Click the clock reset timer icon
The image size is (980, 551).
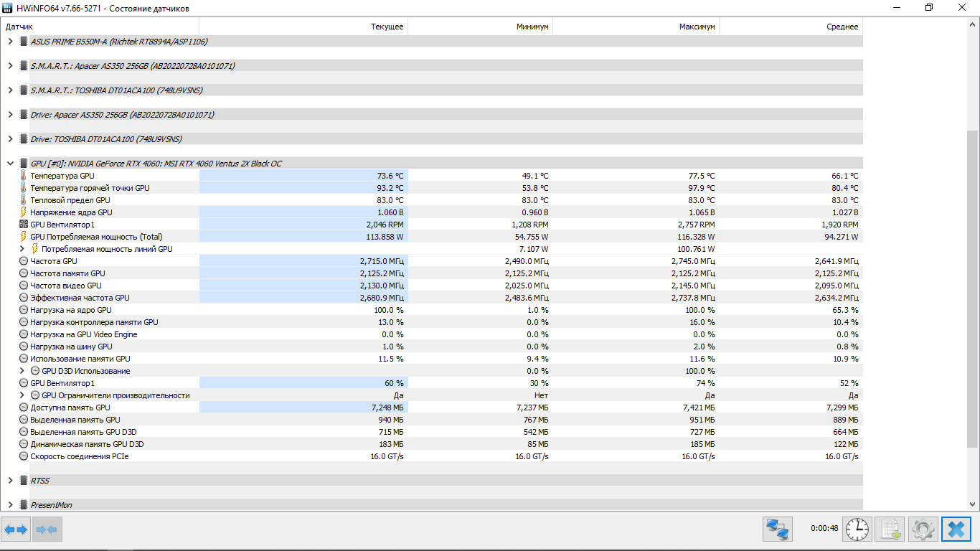click(x=857, y=529)
